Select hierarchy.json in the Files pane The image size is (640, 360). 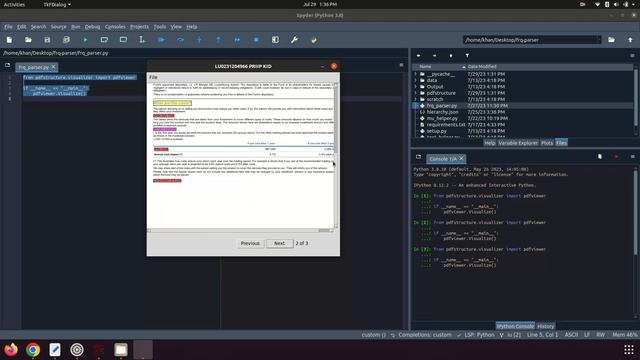[442, 112]
